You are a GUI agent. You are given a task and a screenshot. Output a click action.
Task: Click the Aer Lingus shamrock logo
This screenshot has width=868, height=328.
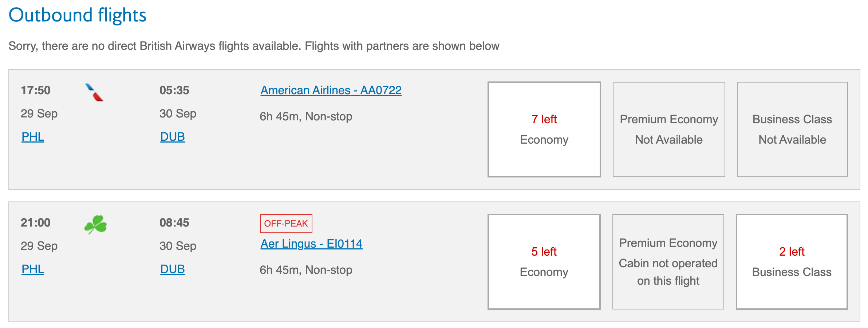(95, 224)
